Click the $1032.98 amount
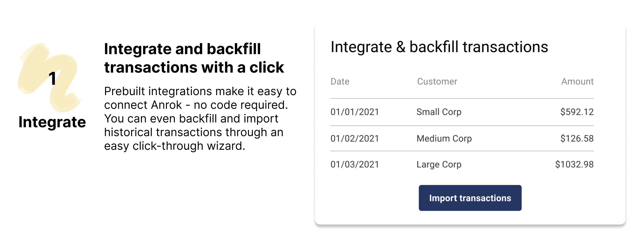The height and width of the screenshot is (252, 644). point(574,164)
